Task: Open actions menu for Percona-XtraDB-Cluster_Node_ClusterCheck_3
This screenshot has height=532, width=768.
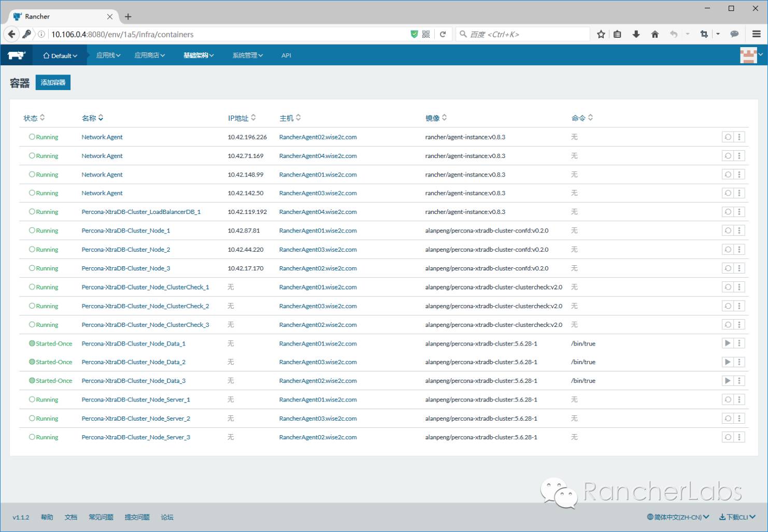Action: [x=739, y=325]
